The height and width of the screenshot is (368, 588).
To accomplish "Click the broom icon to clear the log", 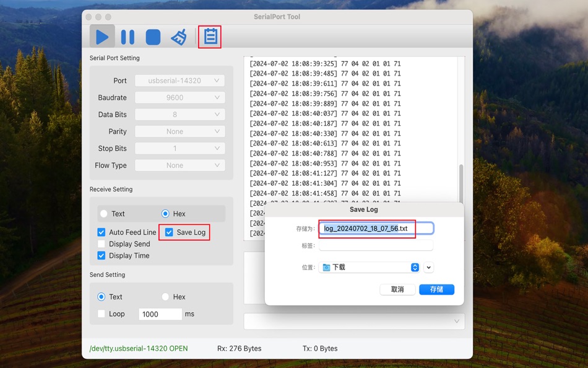I will tap(178, 36).
